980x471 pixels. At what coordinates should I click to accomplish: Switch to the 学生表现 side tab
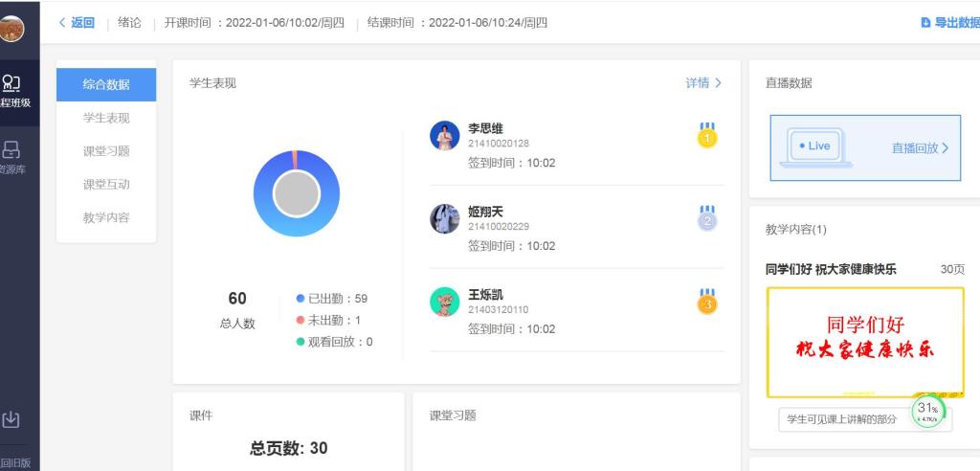[x=106, y=118]
